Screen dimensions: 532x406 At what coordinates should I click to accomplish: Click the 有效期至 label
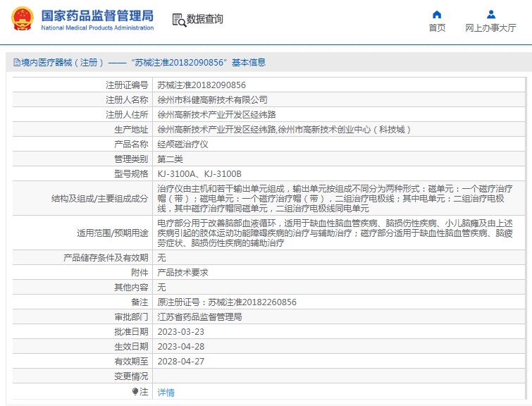tap(131, 361)
